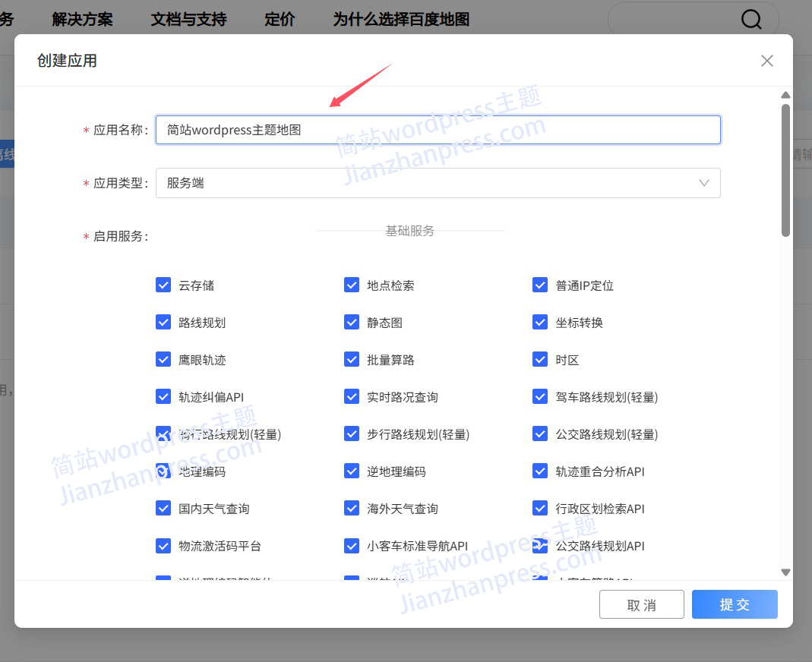This screenshot has width=812, height=662.
Task: Click the 取消 button
Action: tap(642, 604)
